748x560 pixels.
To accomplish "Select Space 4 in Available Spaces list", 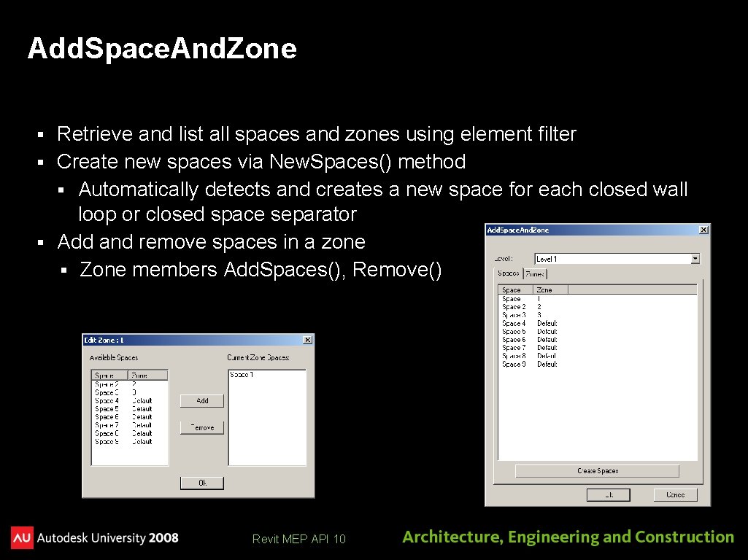I will tap(129, 401).
